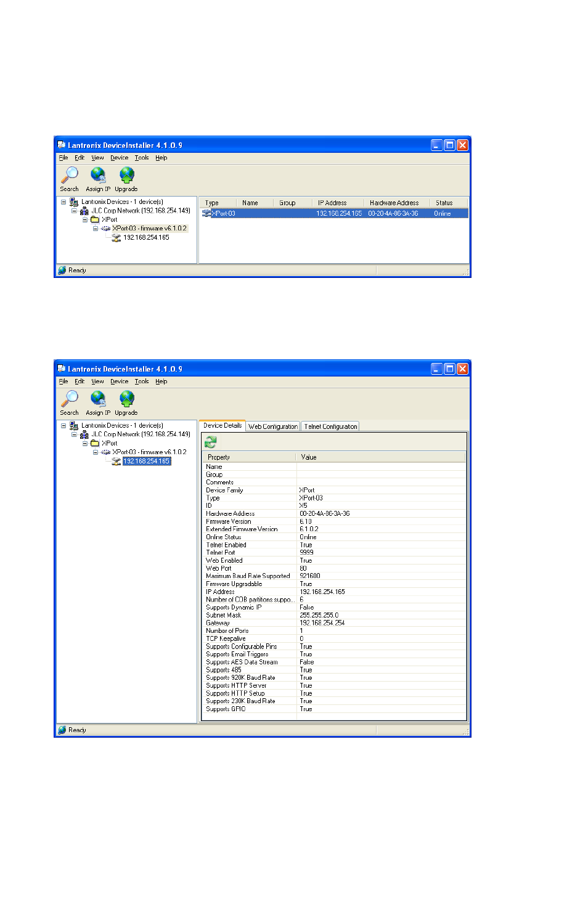The width and height of the screenshot is (588, 909).
Task: Click JLC Corp Network icon in lower tree
Action: 84,434
